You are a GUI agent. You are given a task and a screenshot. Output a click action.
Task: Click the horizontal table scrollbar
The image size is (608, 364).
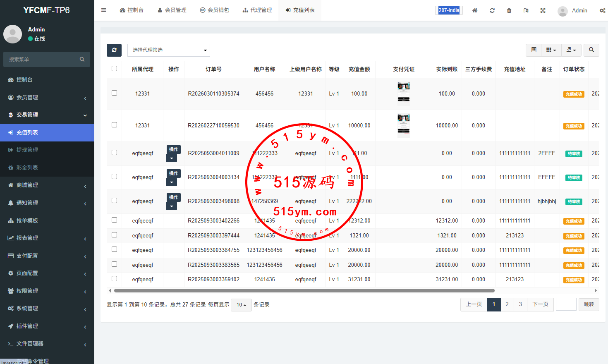click(304, 290)
